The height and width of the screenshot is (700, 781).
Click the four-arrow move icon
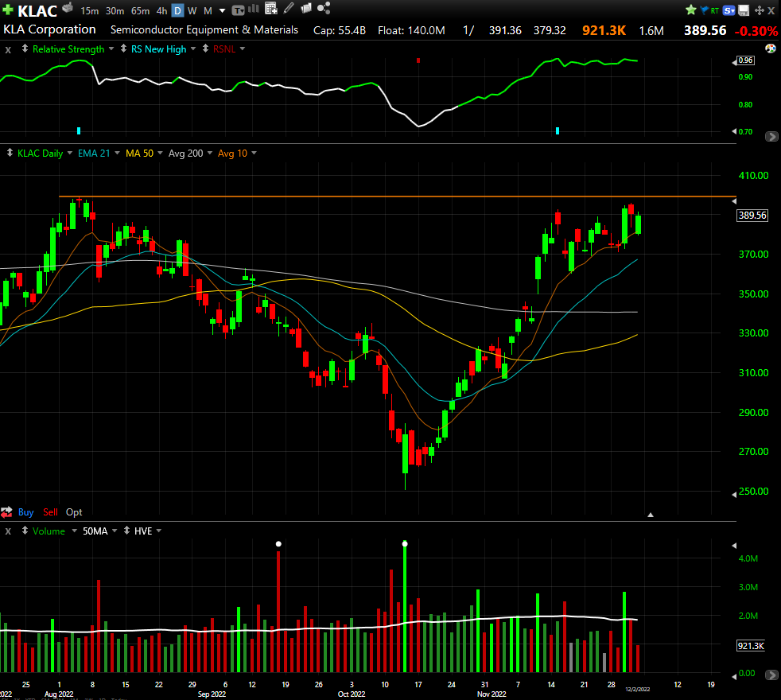coord(759,10)
